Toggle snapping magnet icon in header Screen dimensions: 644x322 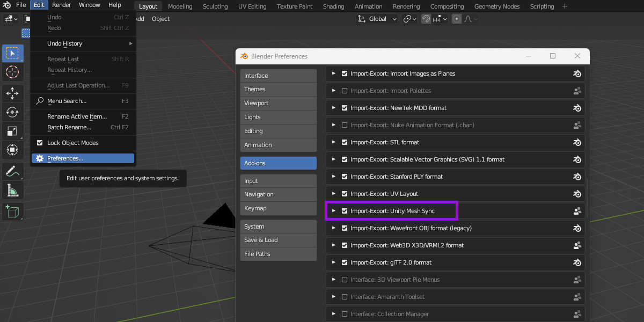[426, 19]
